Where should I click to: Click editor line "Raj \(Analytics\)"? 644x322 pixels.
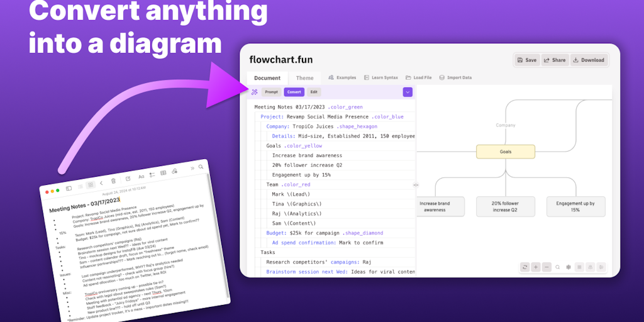[x=297, y=214]
